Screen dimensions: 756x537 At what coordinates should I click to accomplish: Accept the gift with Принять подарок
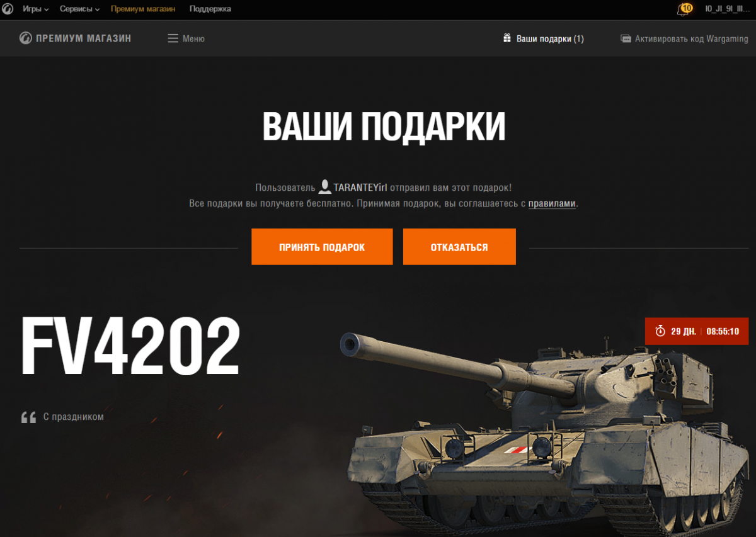(322, 247)
